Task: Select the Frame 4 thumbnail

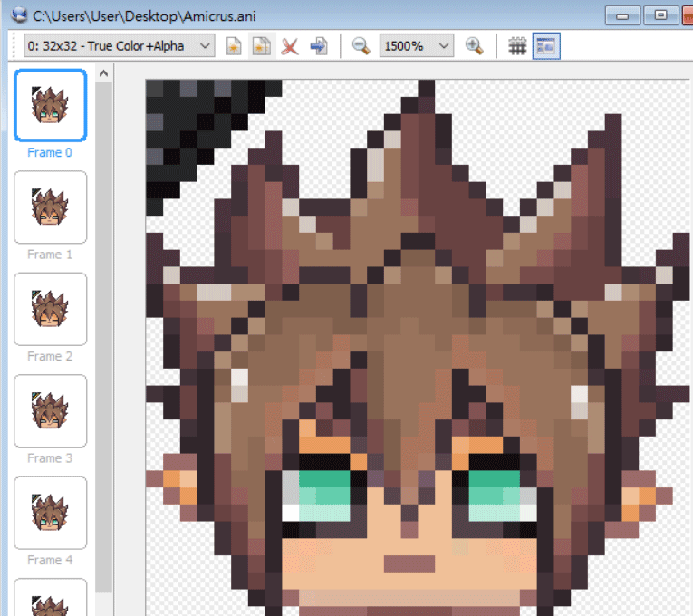Action: pyautogui.click(x=51, y=513)
